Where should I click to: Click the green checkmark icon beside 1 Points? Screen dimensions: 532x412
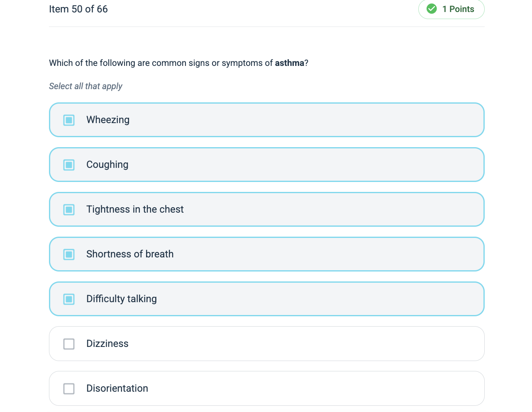tap(432, 9)
